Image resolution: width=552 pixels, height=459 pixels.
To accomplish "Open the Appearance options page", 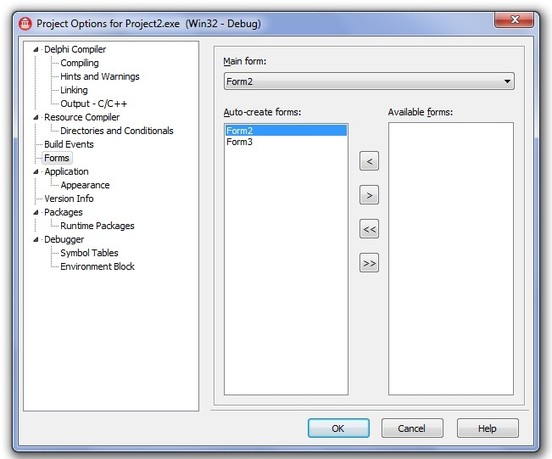I will 85,185.
